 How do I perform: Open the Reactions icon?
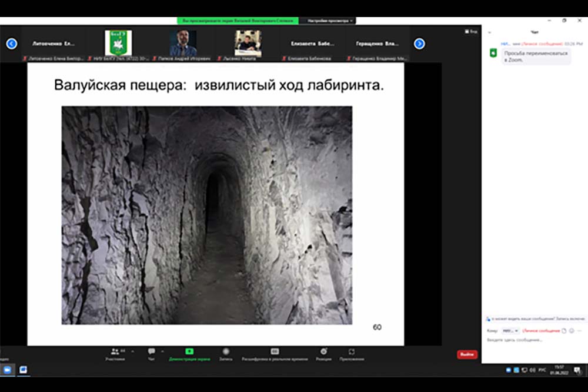pos(323,351)
